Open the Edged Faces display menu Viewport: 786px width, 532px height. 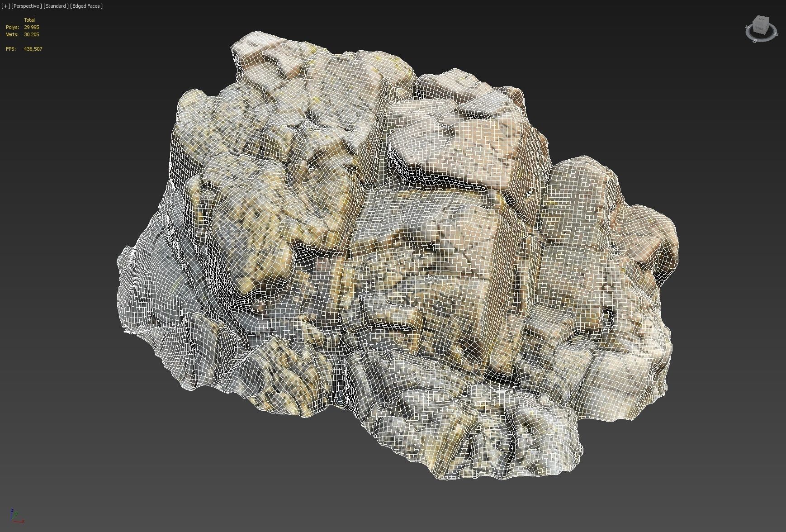[x=86, y=6]
